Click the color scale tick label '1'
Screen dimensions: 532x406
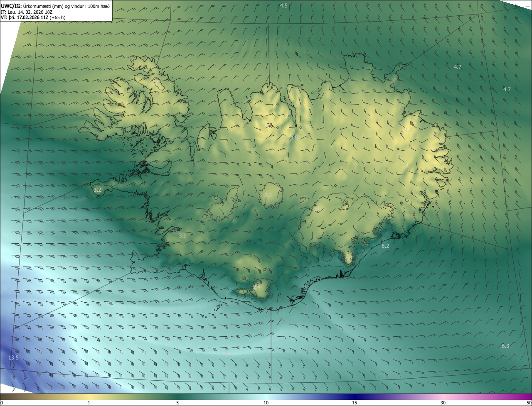[89, 403]
